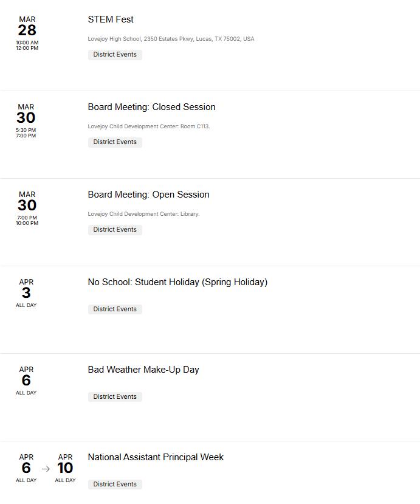Open Board Meeting: Closed Session event

pyautogui.click(x=151, y=107)
